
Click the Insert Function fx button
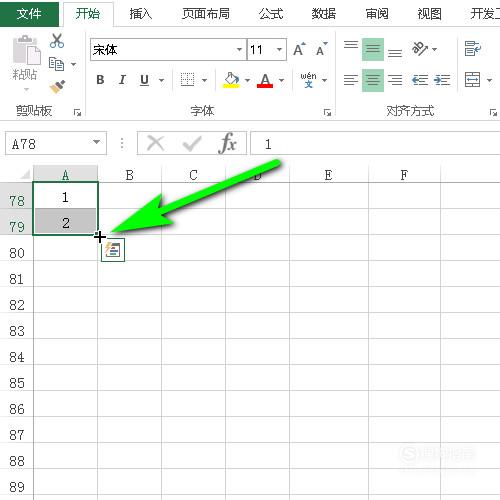(x=228, y=143)
